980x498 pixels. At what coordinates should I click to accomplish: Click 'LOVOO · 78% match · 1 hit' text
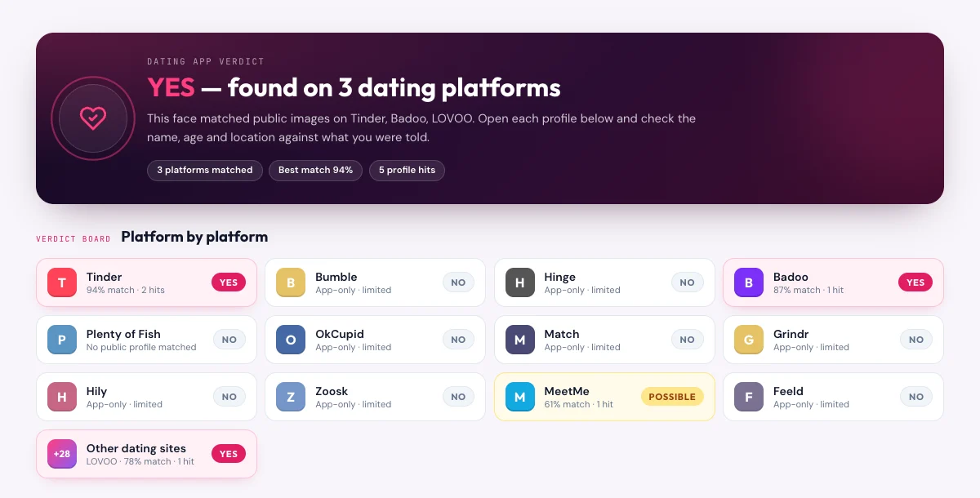140,461
